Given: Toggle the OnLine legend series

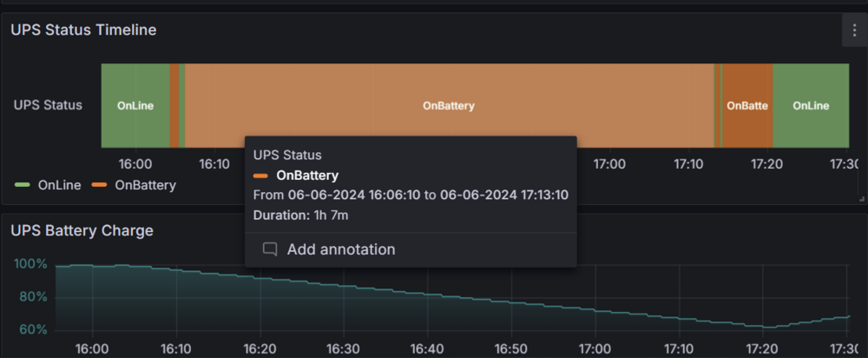Looking at the screenshot, I should click(x=47, y=185).
